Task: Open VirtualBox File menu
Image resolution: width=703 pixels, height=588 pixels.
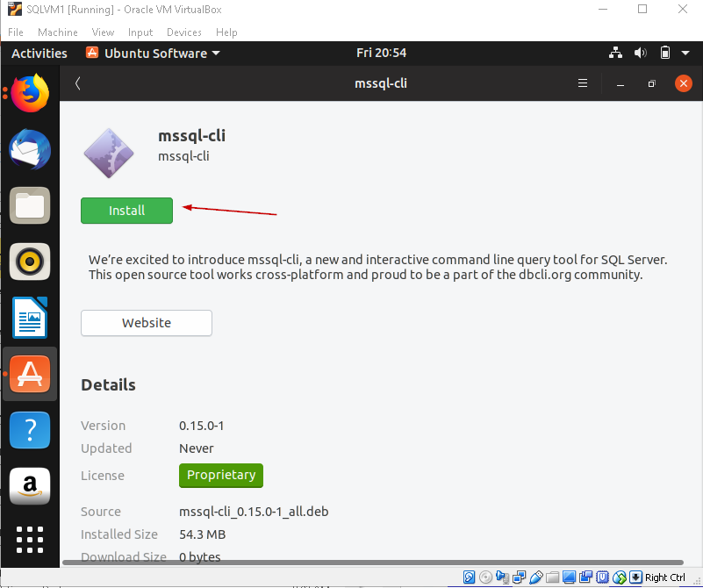Action: click(16, 32)
